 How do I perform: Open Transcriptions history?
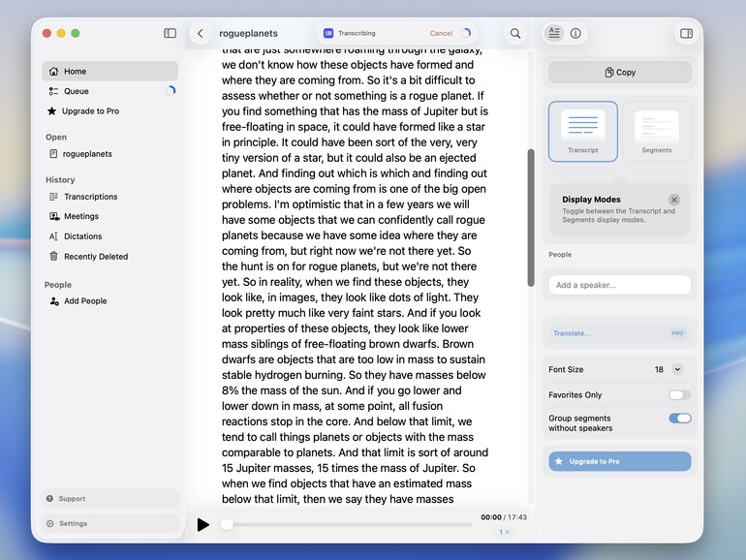(x=109, y=197)
